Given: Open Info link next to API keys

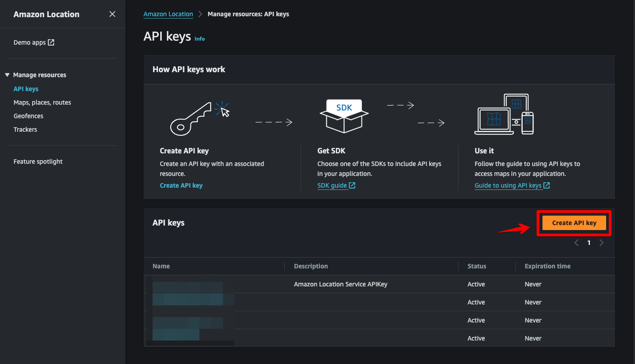Looking at the screenshot, I should [199, 39].
